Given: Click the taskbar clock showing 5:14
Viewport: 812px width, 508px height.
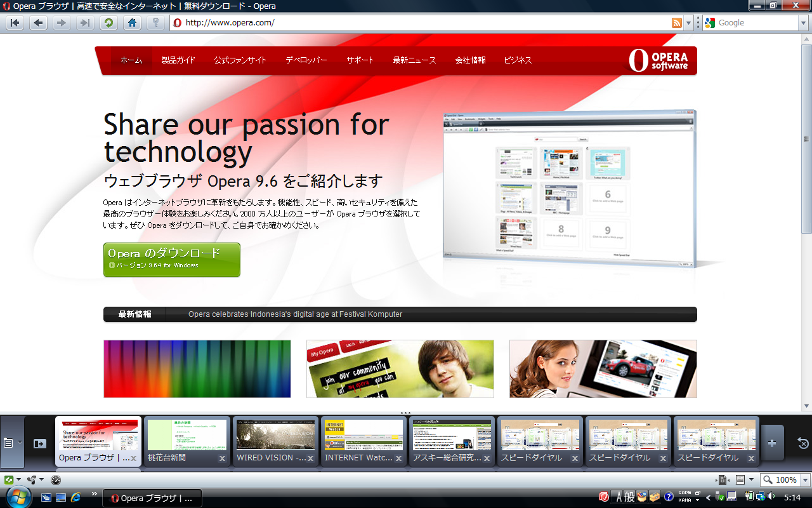Looking at the screenshot, I should pos(792,497).
